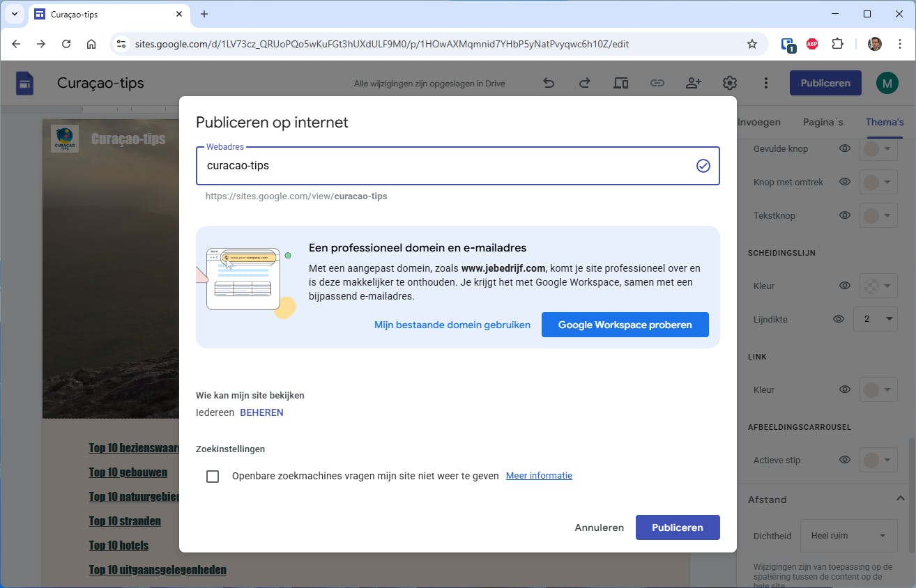Toggle visibility for Actieve stip
916x588 pixels.
(845, 460)
